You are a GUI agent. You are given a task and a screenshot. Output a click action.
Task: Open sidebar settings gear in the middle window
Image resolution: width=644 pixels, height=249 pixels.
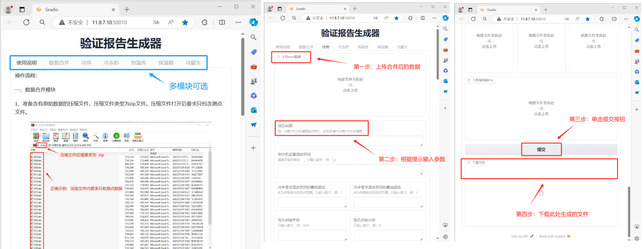pos(445,237)
